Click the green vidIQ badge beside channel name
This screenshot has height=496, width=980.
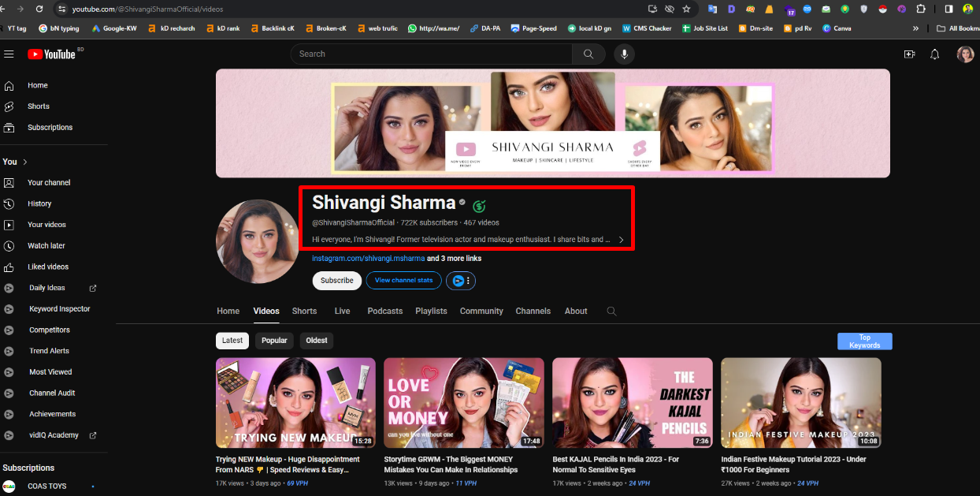(x=479, y=206)
